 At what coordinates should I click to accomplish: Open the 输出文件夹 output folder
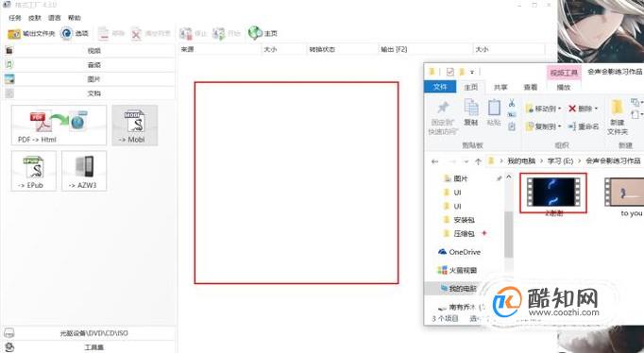click(x=31, y=34)
